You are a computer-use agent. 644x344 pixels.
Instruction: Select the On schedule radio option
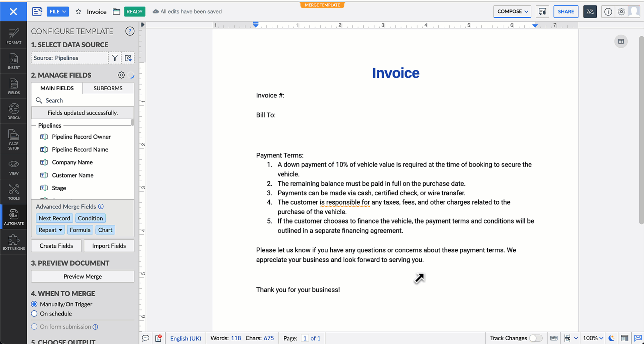34,313
